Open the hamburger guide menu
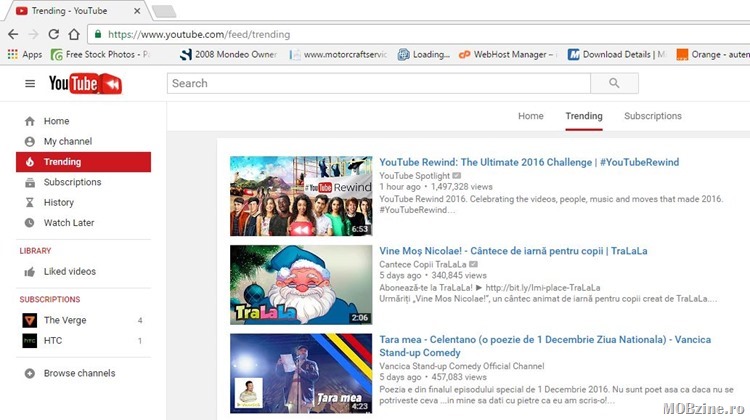750x420 pixels. tap(30, 84)
